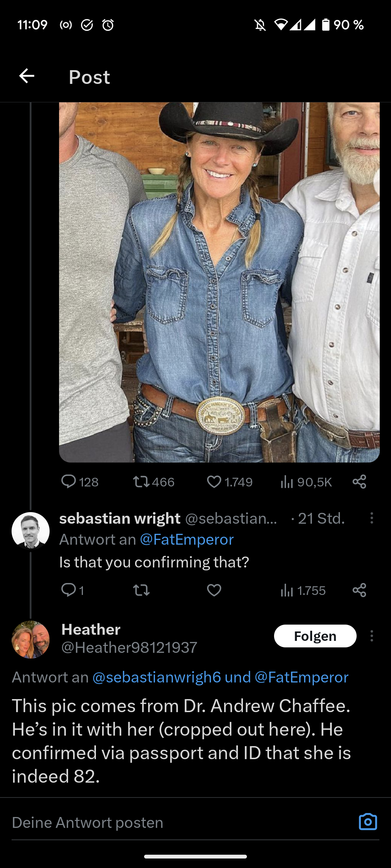Open more options for Heather's post

tap(371, 636)
